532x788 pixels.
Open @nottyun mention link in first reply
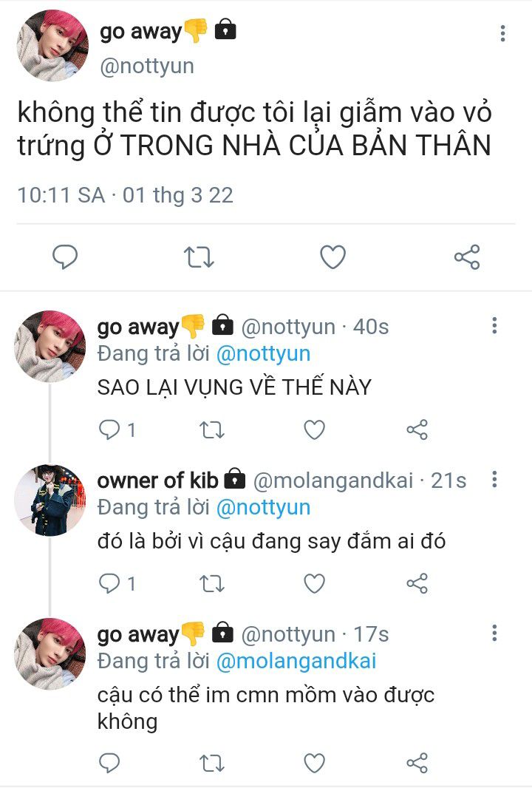point(264,353)
